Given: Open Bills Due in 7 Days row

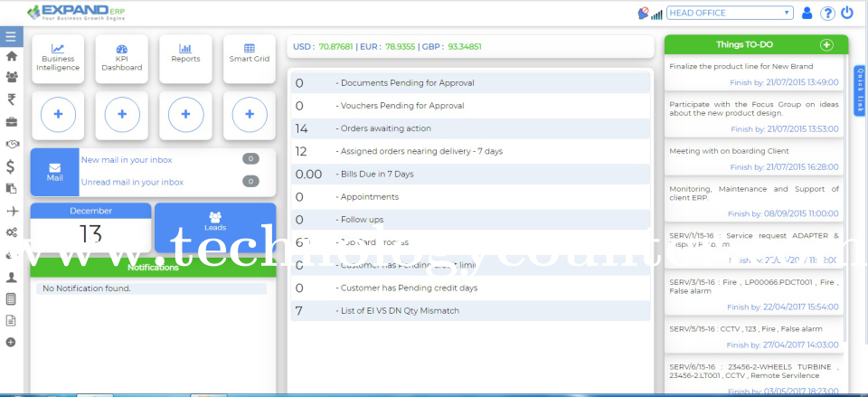Looking at the screenshot, I should pos(470,174).
